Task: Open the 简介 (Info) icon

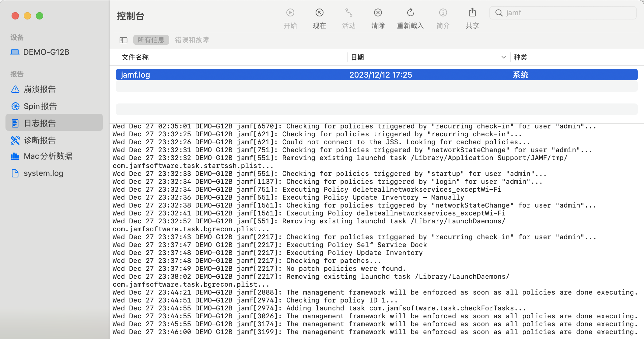Action: [x=443, y=12]
